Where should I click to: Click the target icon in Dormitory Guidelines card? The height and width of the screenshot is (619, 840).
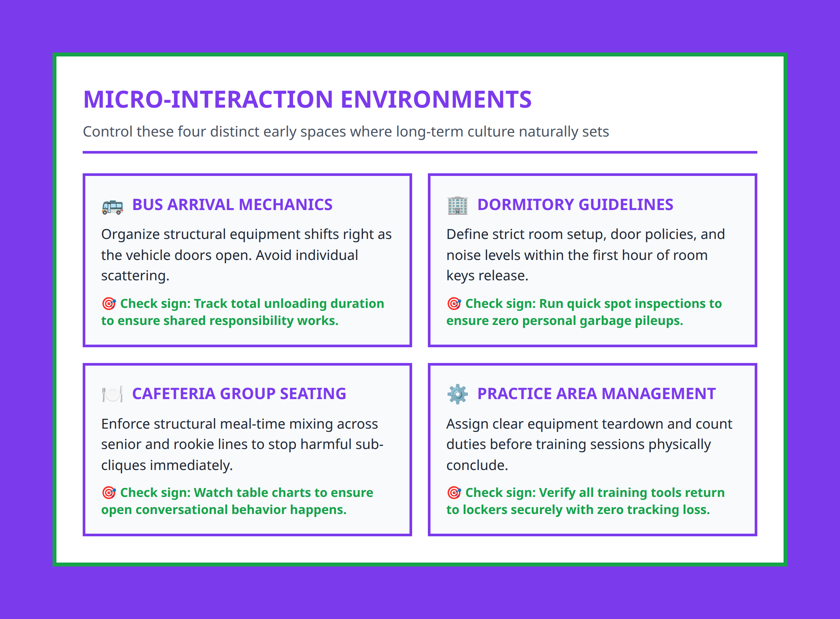(x=454, y=304)
